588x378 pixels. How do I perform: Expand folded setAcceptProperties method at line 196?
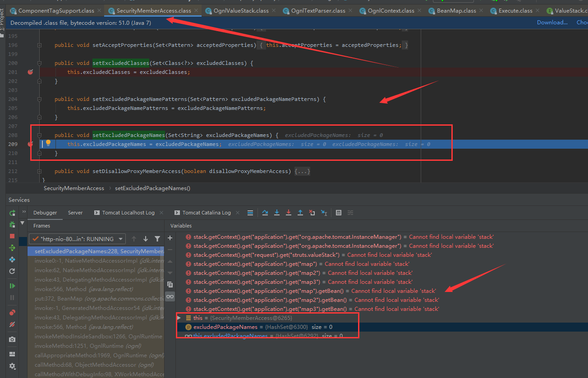pyautogui.click(x=40, y=45)
